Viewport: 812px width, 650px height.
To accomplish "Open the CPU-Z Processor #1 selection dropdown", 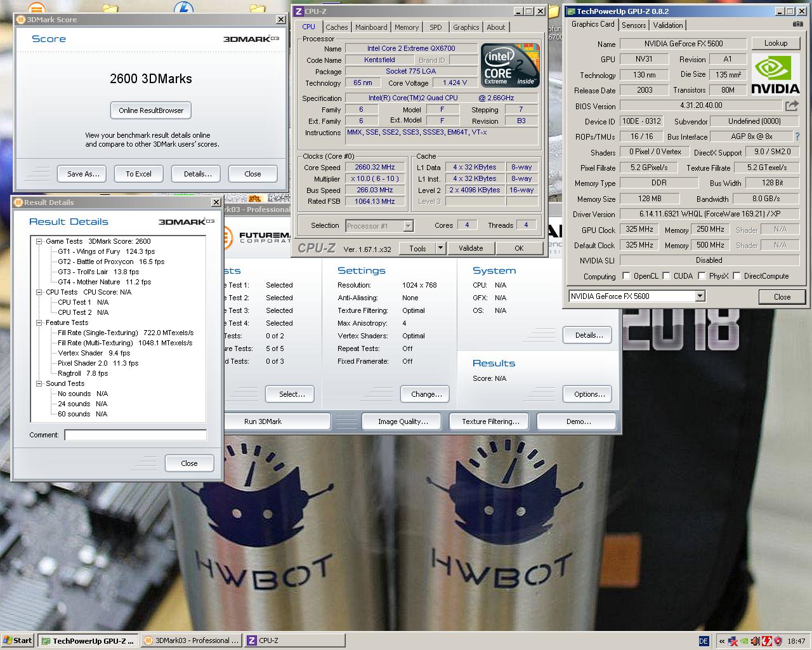I will [379, 225].
